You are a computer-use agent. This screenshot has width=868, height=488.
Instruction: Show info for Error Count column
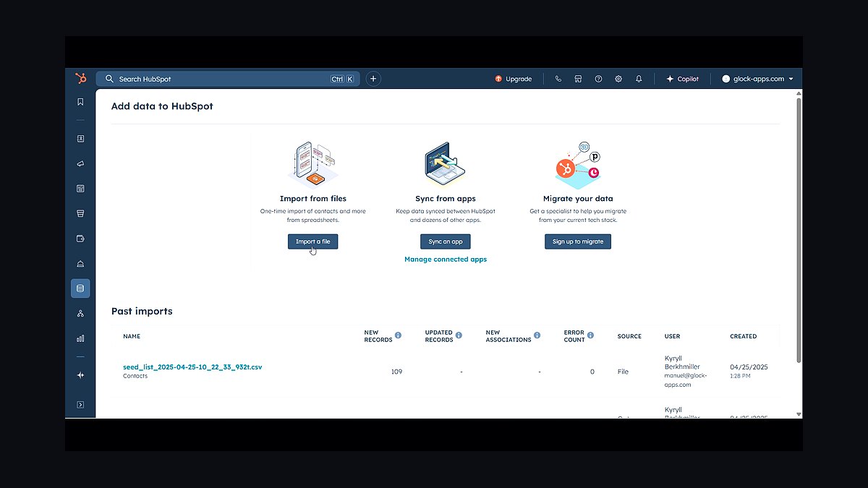[x=591, y=335]
